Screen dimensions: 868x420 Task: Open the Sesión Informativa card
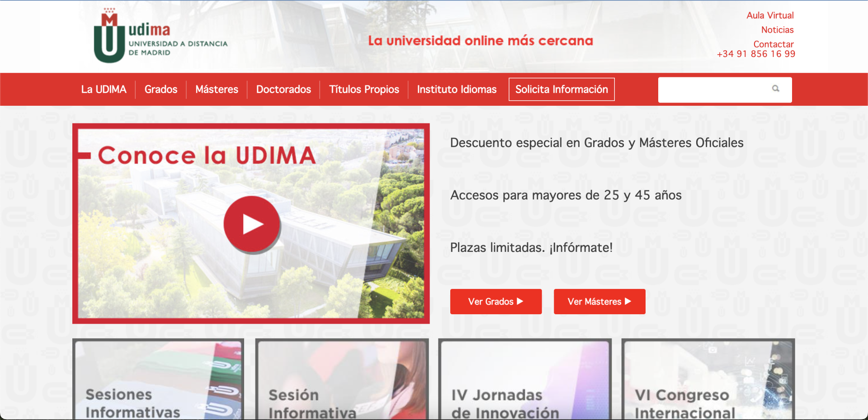[x=342, y=379]
